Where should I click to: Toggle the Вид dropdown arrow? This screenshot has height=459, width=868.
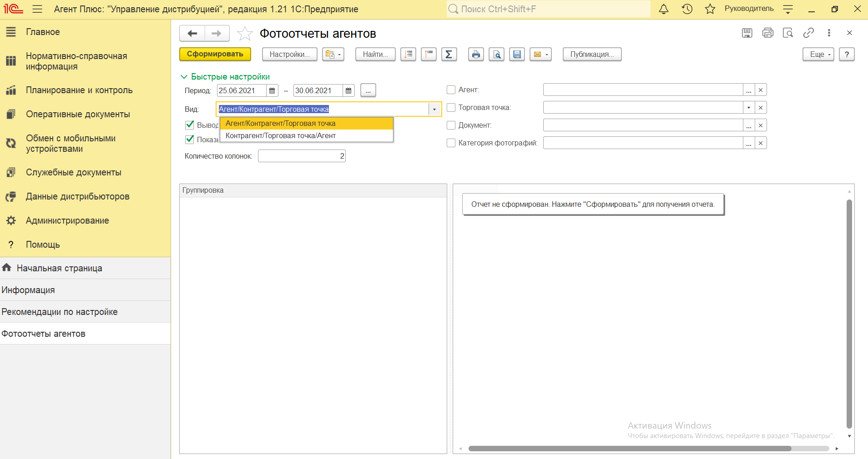[434, 109]
